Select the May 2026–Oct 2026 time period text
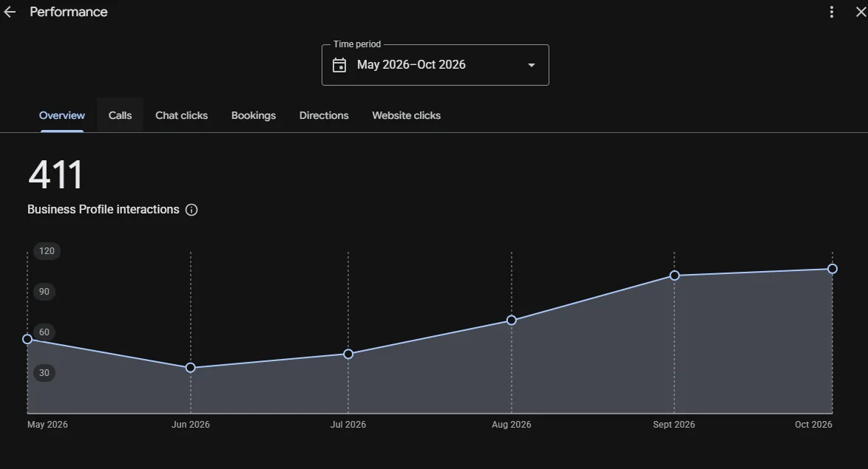 411,65
